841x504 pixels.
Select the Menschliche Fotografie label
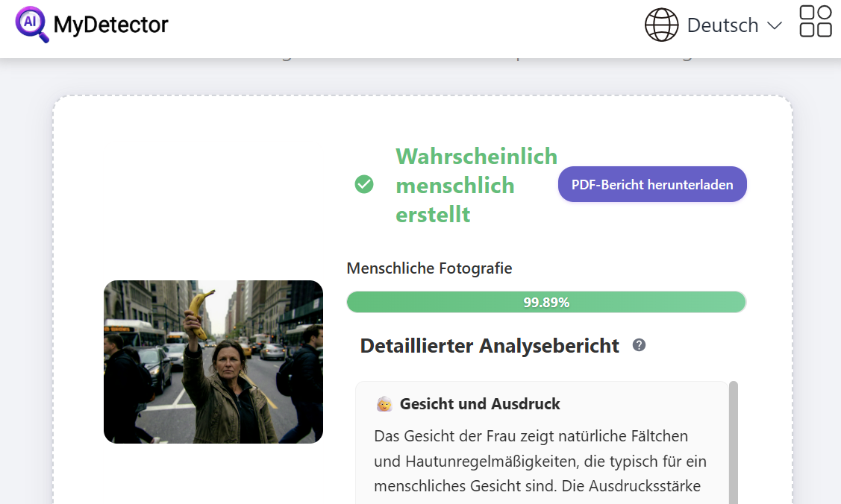429,268
